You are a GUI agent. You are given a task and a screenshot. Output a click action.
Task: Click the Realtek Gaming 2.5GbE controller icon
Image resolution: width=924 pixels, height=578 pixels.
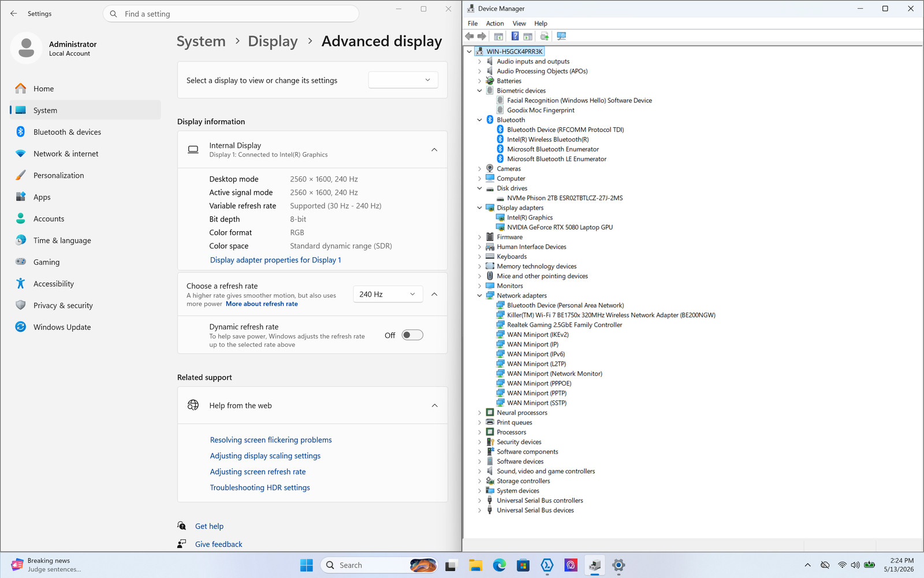tap(500, 325)
